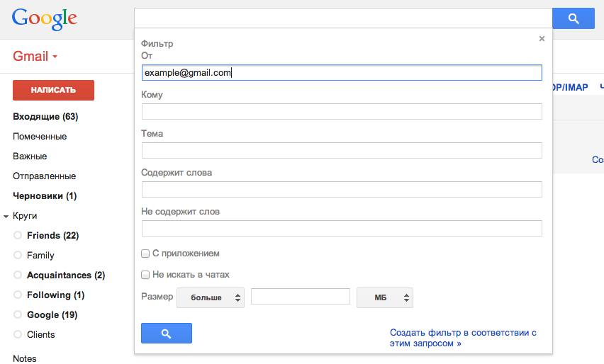Open the Gmail dropdown menu
Image resolution: width=604 pixels, height=364 pixels.
click(35, 57)
